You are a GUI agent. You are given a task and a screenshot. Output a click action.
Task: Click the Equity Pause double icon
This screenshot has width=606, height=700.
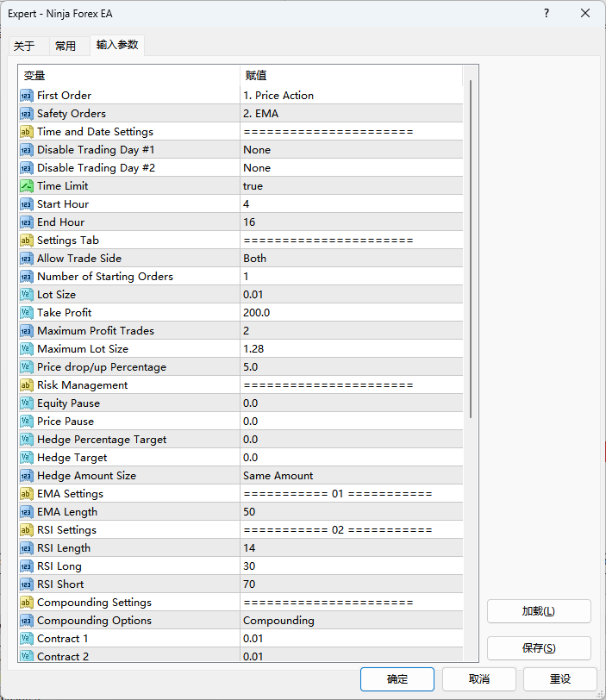[x=27, y=403]
